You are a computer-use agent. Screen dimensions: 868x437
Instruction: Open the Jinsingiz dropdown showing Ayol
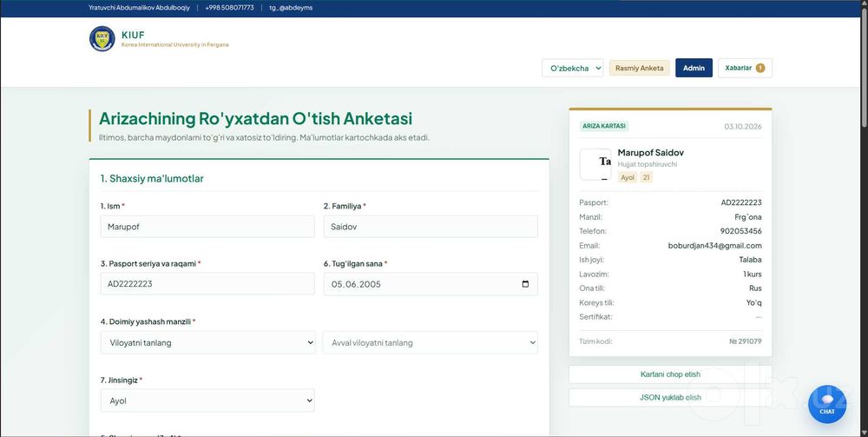(x=207, y=401)
